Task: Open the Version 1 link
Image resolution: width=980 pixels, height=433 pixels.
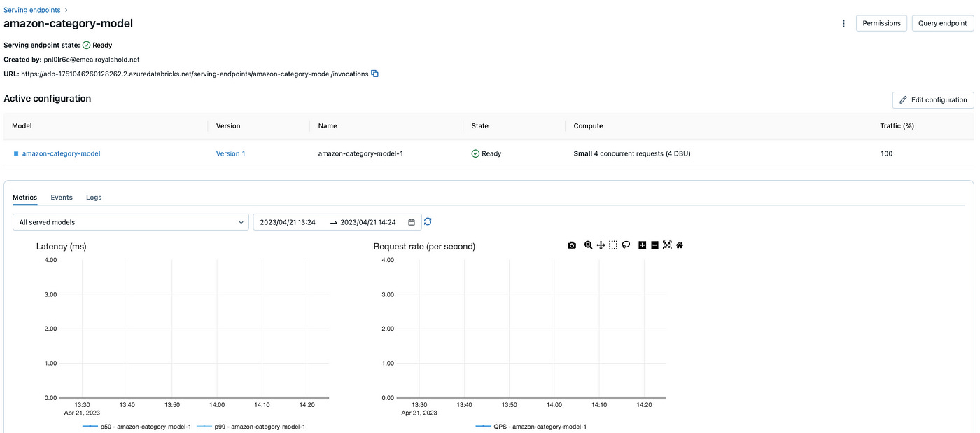Action: click(230, 153)
